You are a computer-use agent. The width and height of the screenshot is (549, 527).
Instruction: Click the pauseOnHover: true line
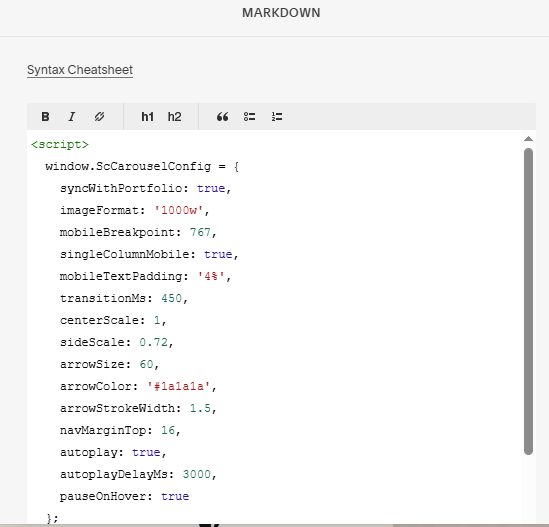pos(124,496)
